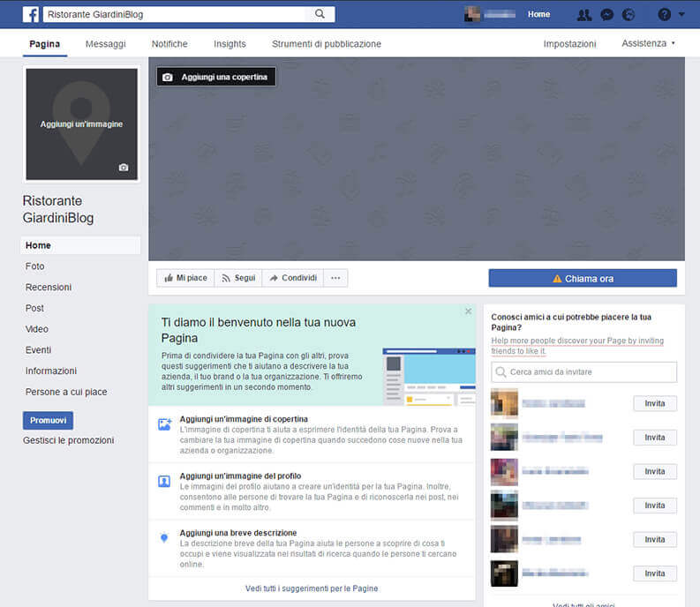Open Eventi in the sidebar
The width and height of the screenshot is (700, 607).
point(38,350)
